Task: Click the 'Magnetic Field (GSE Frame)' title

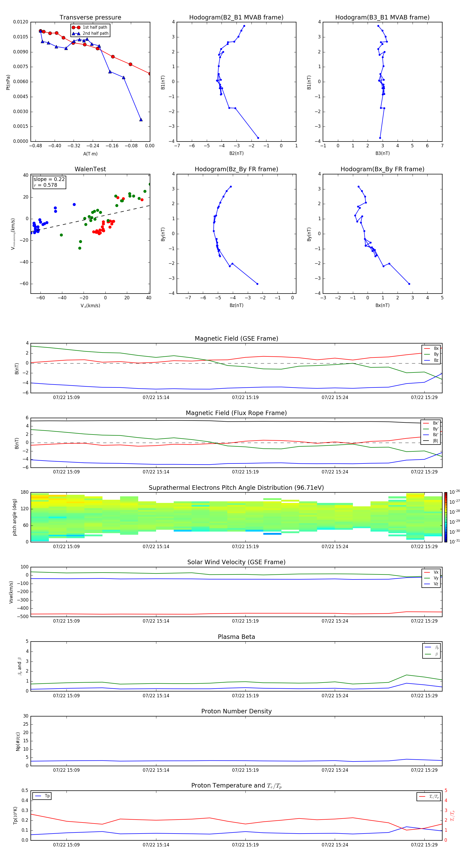Action: (x=236, y=339)
